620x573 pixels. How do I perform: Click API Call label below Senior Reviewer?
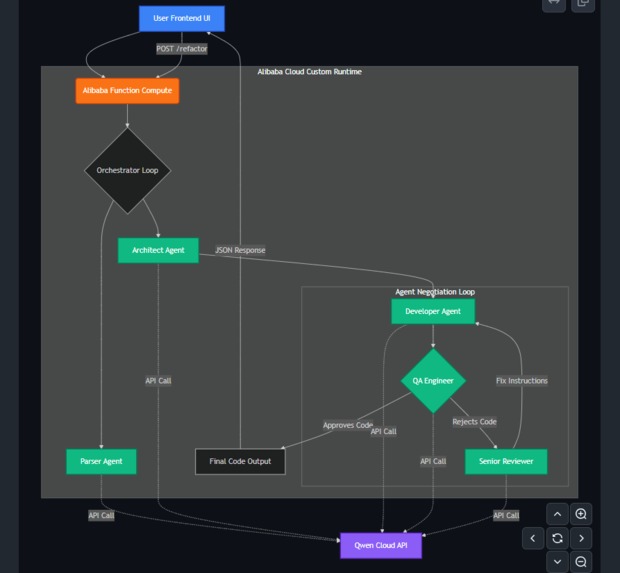[x=506, y=515]
